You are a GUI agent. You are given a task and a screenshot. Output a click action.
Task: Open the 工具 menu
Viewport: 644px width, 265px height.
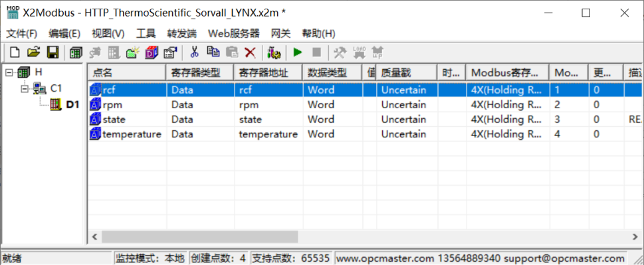coord(146,34)
